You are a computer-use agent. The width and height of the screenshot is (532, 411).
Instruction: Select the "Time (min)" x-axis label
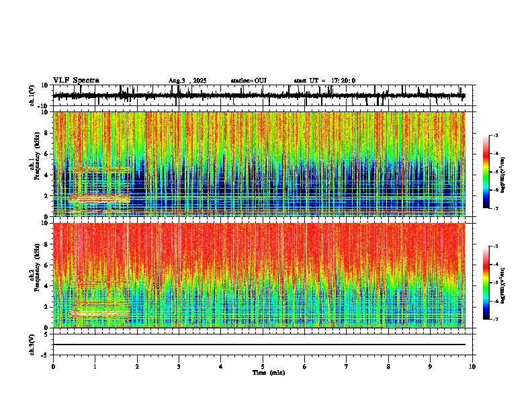pyautogui.click(x=269, y=373)
